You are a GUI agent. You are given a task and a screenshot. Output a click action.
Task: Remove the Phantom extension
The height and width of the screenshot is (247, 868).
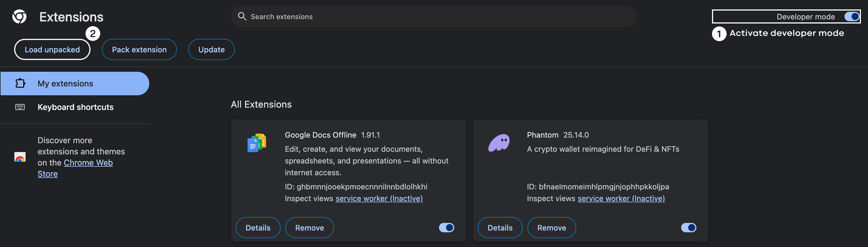551,228
